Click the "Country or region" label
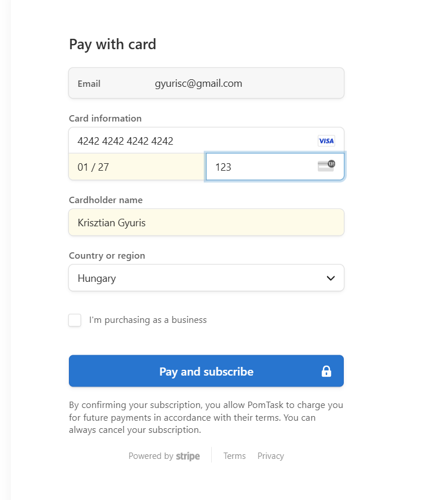 107,255
